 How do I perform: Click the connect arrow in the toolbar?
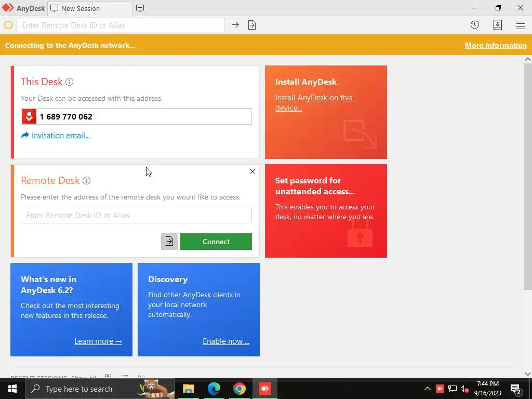pos(235,25)
